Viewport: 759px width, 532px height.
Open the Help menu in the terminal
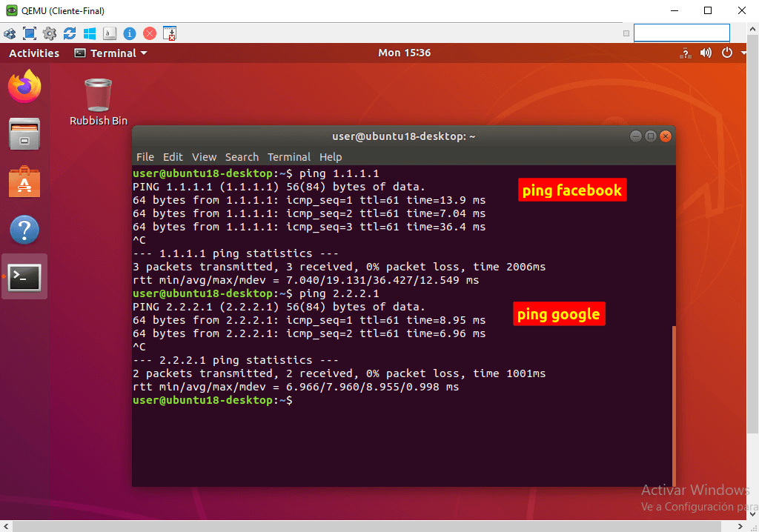(331, 157)
